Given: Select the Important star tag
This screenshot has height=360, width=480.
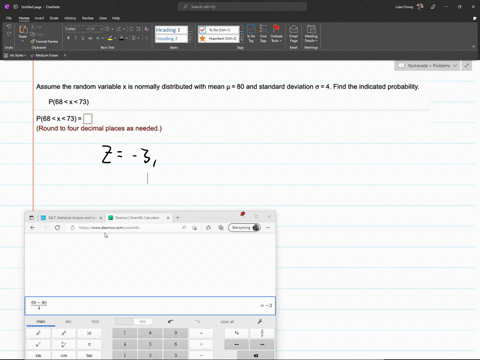Looking at the screenshot, I should coord(219,38).
